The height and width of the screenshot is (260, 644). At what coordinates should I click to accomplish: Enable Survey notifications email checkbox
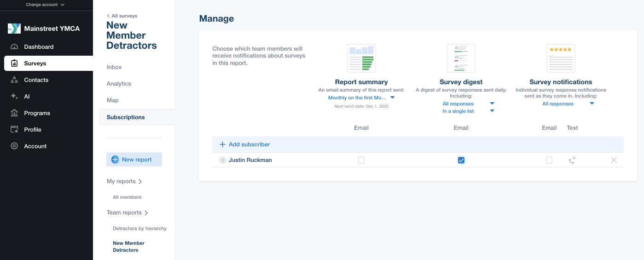tap(549, 160)
